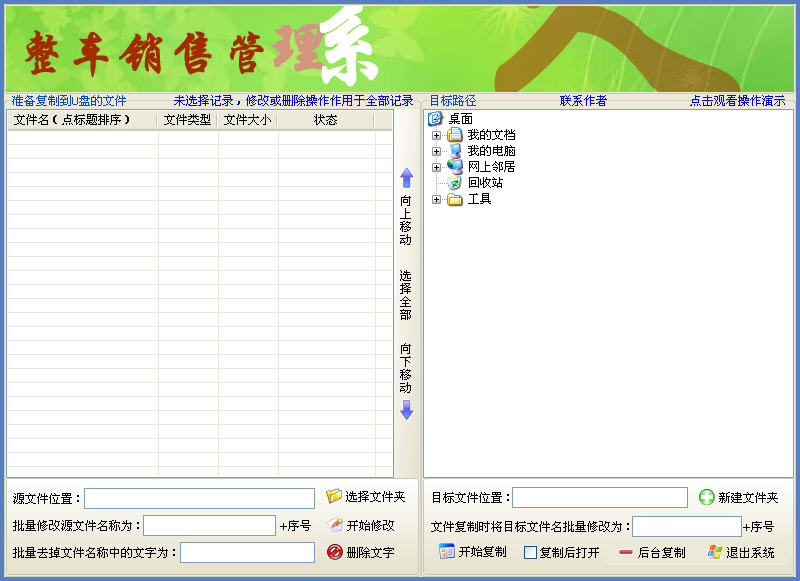The image size is (800, 581).
Task: Click the 我的文档 documents icon
Action: [x=455, y=135]
